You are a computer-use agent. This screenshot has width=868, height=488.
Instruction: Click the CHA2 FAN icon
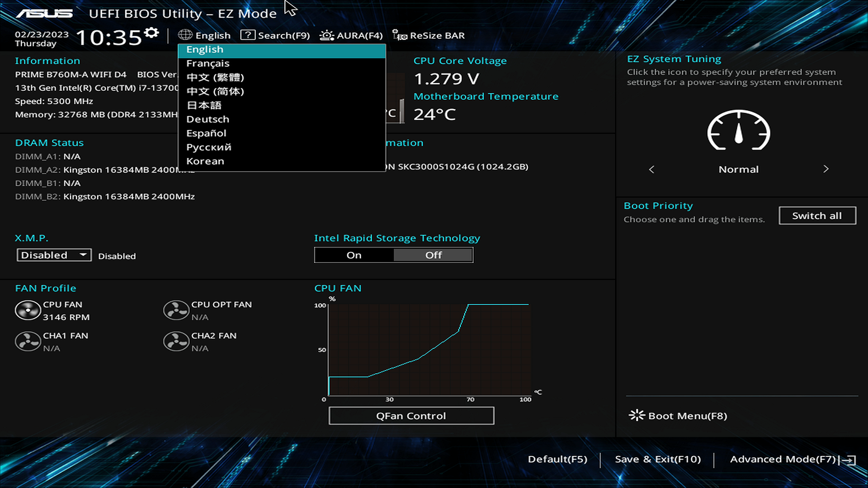[x=176, y=342]
